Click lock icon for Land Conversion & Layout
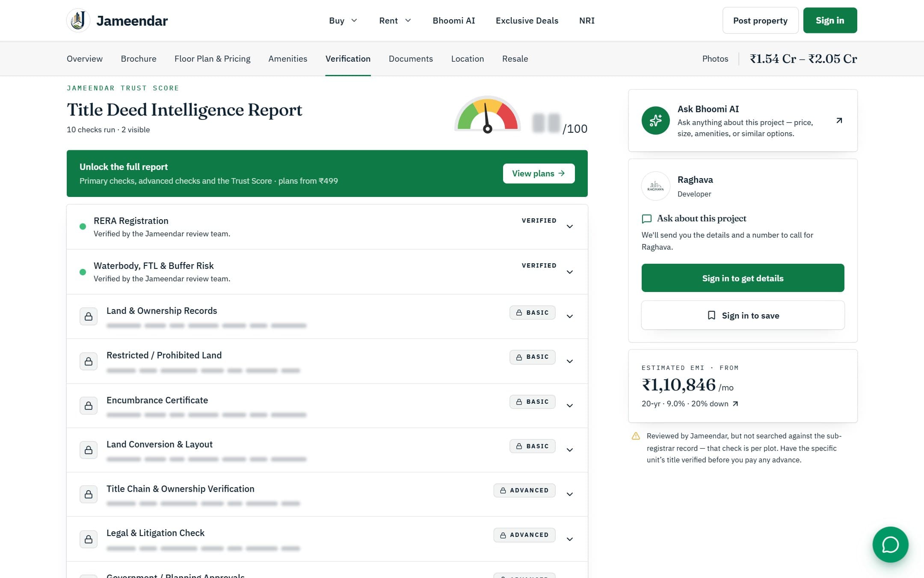The image size is (924, 578). (x=89, y=450)
